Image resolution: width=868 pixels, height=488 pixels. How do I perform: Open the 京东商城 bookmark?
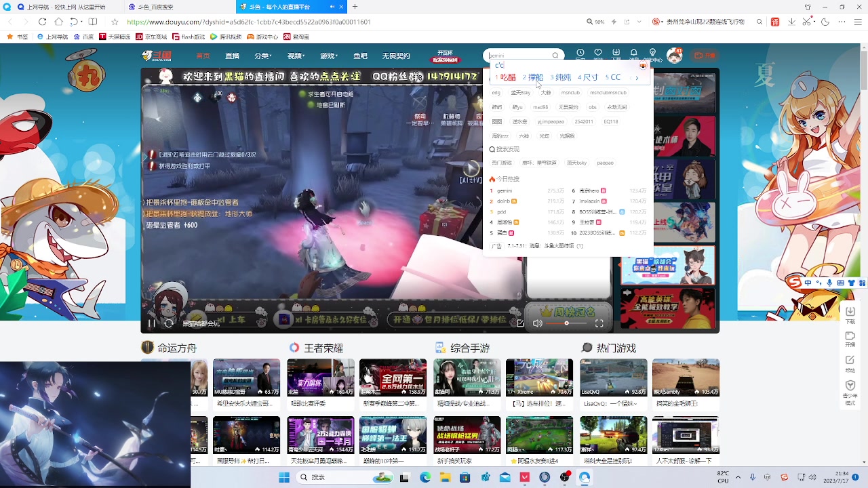point(151,37)
